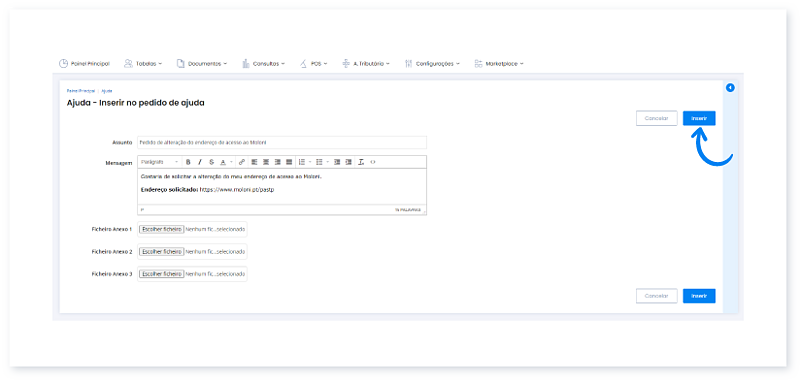Choose file for Ficheiro Anexo 3
Viewport: 800px width, 381px height.
[x=162, y=274]
